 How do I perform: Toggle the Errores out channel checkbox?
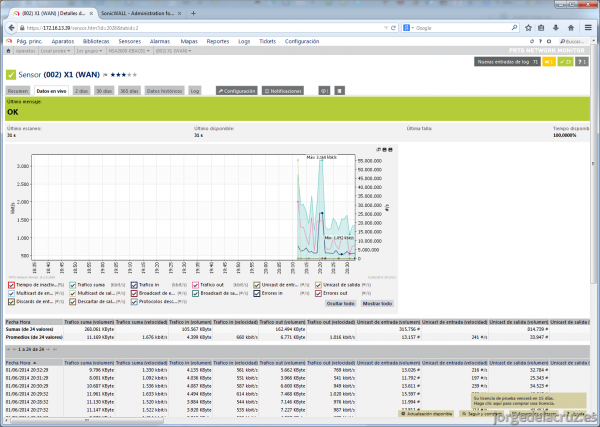point(318,293)
